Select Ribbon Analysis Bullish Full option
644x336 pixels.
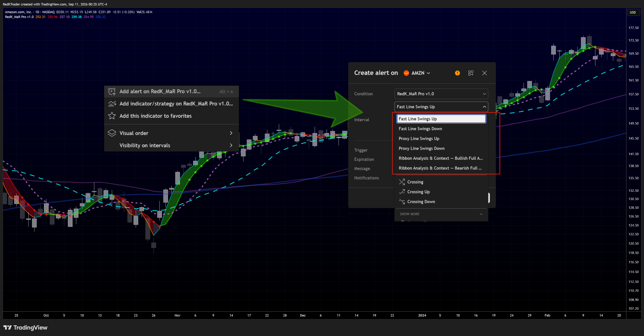[x=441, y=158]
